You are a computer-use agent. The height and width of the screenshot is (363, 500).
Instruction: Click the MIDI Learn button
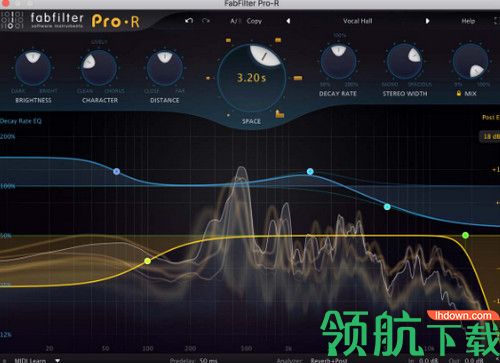click(30, 360)
